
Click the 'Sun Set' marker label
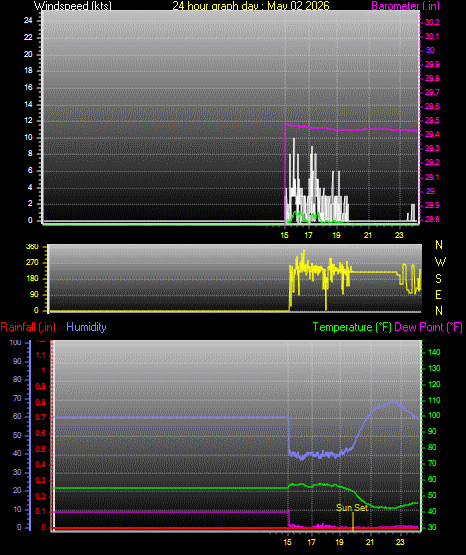point(352,508)
